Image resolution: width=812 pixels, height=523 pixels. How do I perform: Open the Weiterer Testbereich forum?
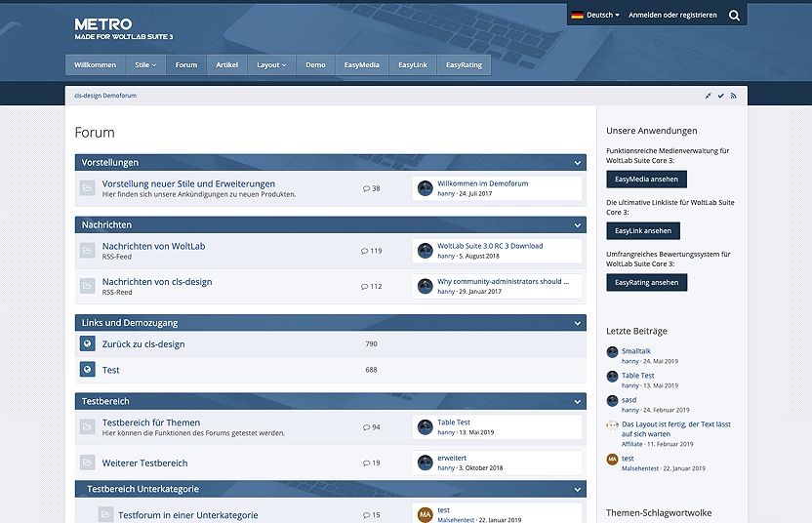pos(145,463)
